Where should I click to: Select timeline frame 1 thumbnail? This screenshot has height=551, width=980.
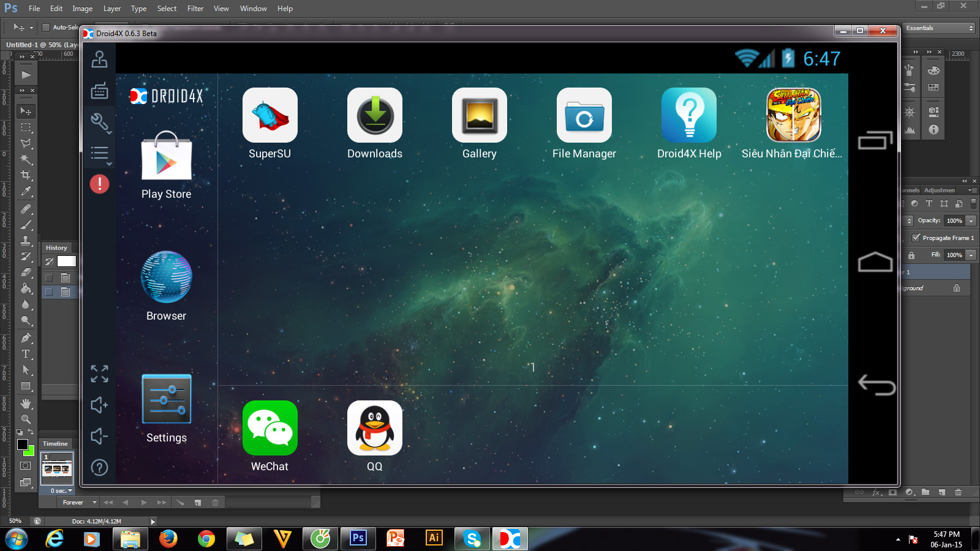(x=57, y=469)
